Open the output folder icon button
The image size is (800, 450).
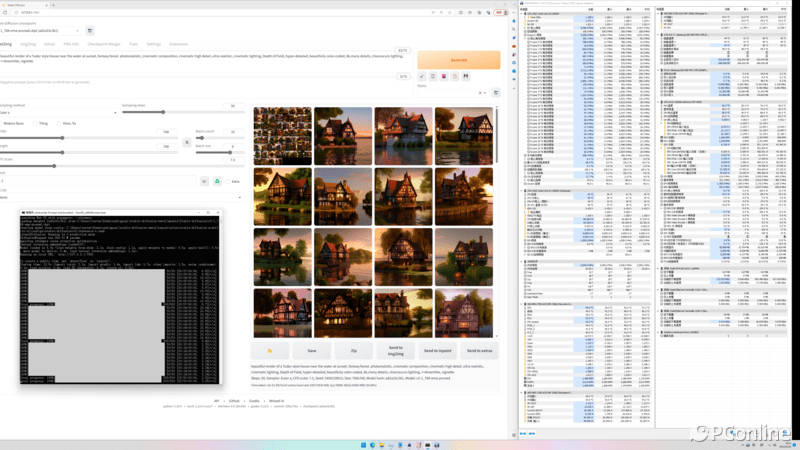(269, 351)
